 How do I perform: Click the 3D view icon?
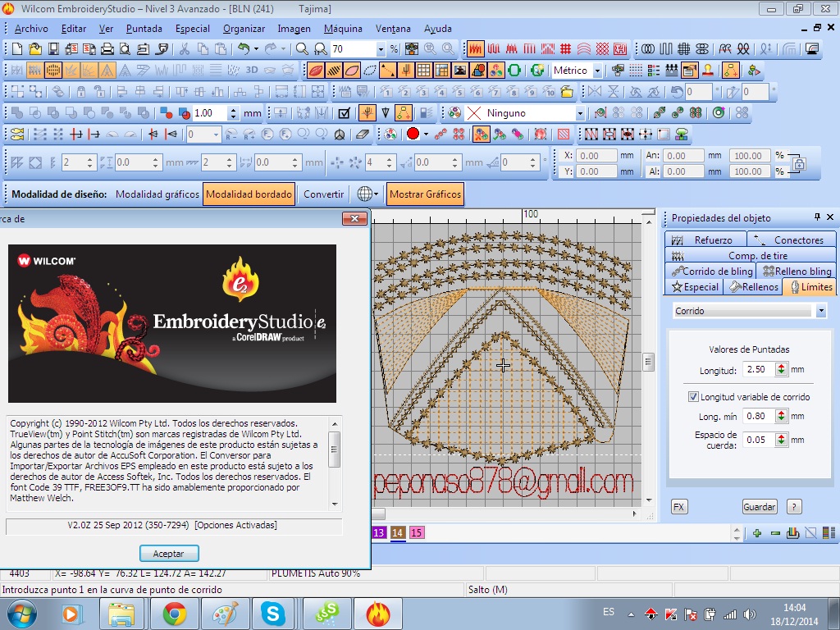(251, 71)
